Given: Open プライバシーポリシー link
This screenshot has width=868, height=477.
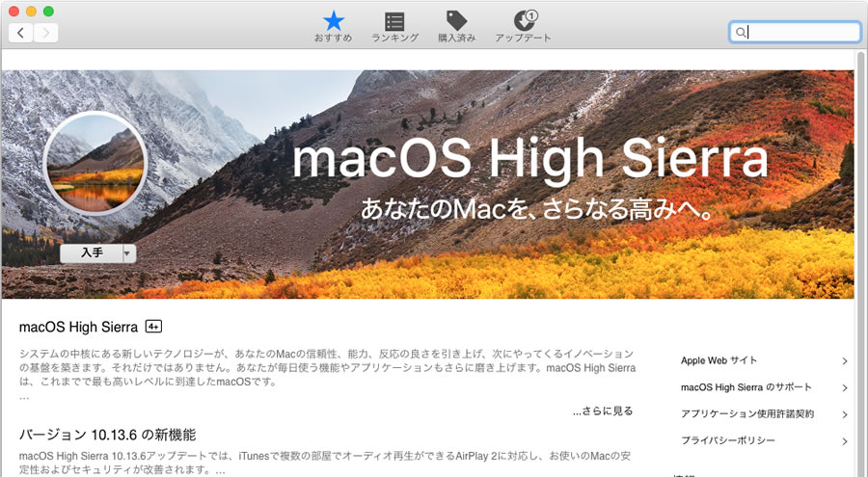Looking at the screenshot, I should tap(728, 440).
